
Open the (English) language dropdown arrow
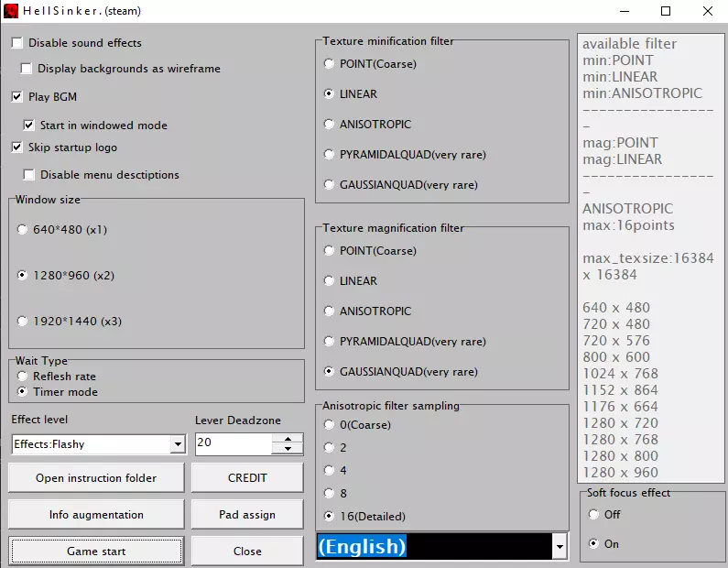click(560, 546)
